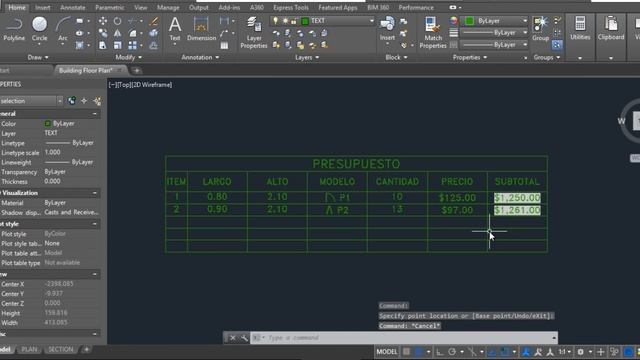Image resolution: width=640 pixels, height=360 pixels.
Task: Activate the Copy tool in Modify panel
Action: click(x=103, y=33)
